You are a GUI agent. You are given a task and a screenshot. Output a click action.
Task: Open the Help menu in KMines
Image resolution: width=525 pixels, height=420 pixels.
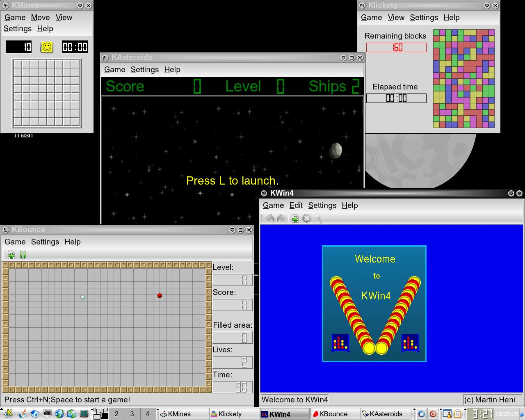pos(45,29)
